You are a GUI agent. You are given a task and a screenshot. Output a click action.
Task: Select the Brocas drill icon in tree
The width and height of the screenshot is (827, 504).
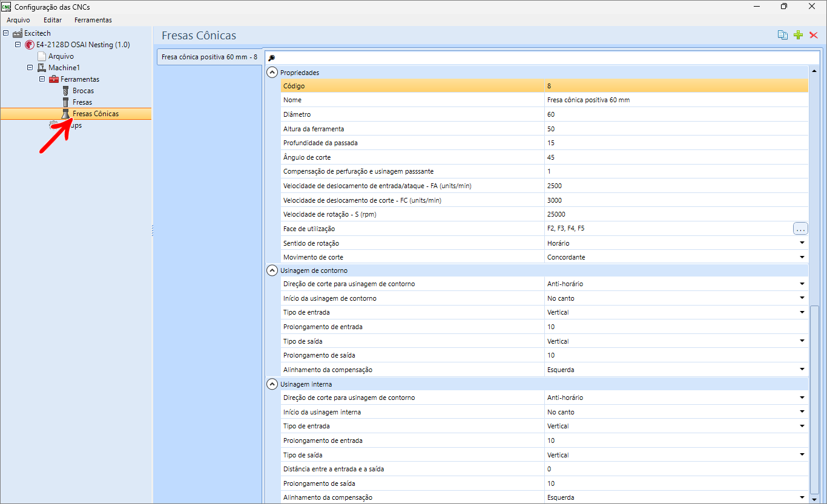point(65,91)
